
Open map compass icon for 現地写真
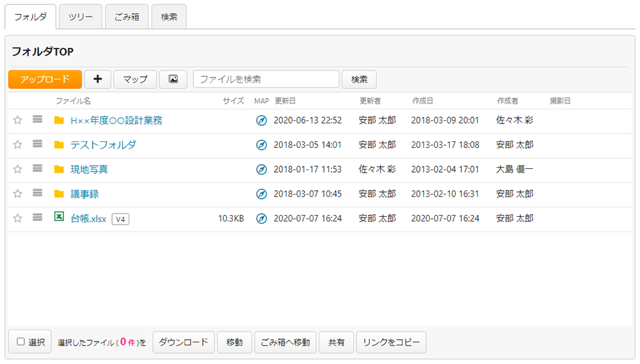coord(261,170)
